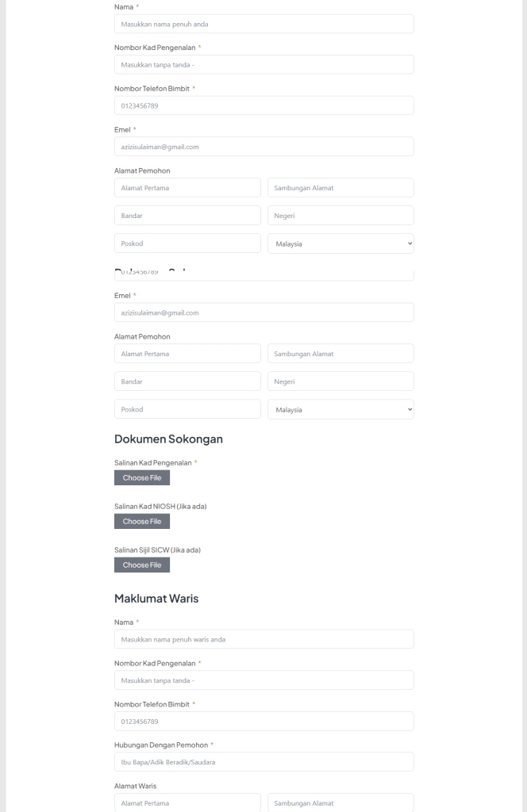Click the Emel input field
This screenshot has height=812, width=527.
point(263,146)
